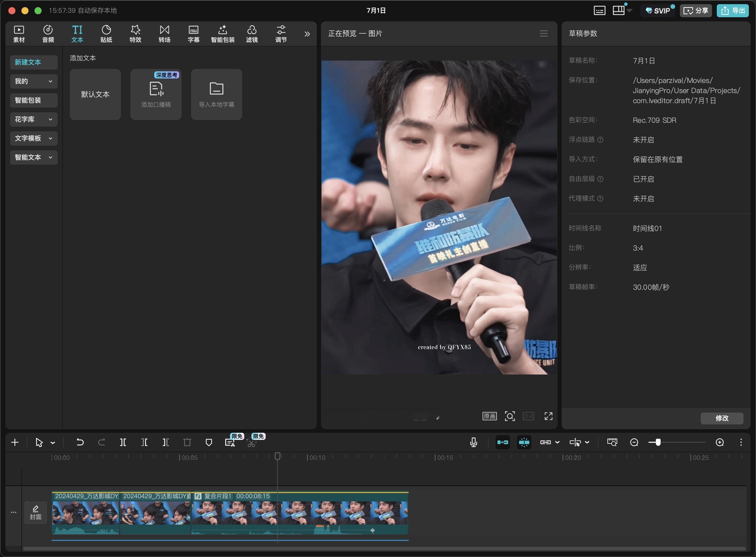Add a marker with the shield icon
Image resolution: width=756 pixels, height=557 pixels.
tap(209, 442)
